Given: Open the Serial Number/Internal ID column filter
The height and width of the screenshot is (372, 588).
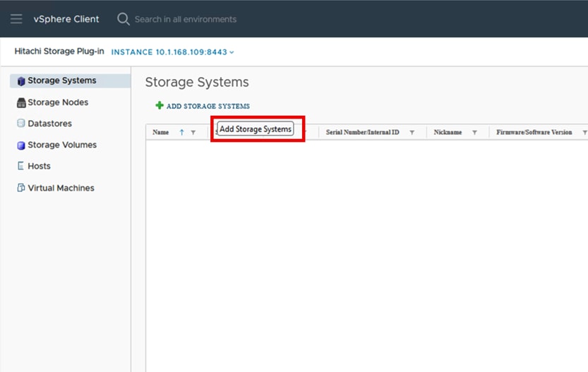Looking at the screenshot, I should click(412, 133).
